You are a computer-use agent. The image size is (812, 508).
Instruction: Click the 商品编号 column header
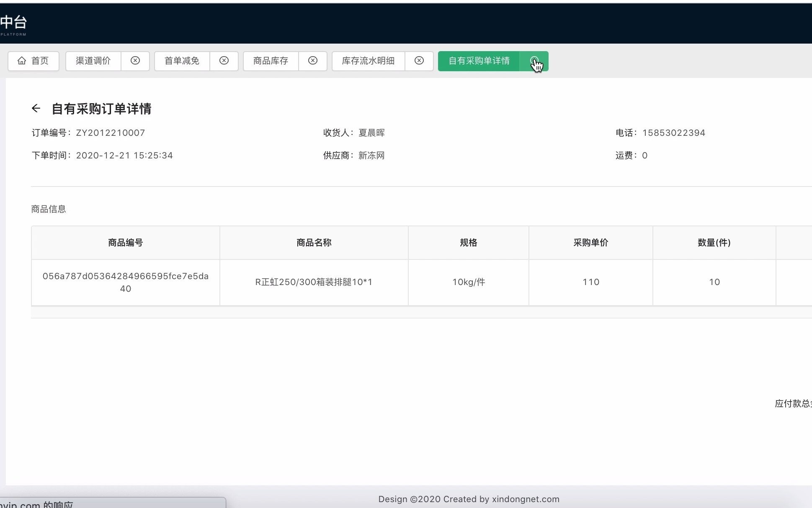126,243
